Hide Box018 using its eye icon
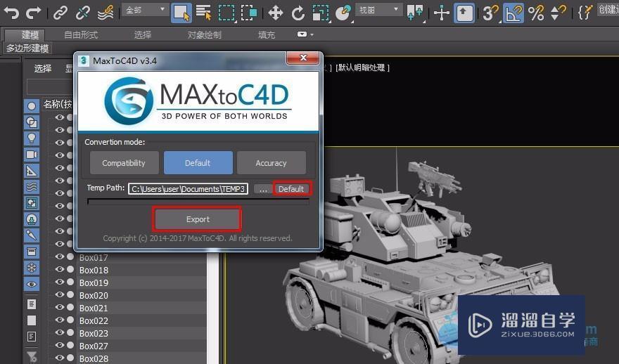619x364 pixels. point(60,269)
